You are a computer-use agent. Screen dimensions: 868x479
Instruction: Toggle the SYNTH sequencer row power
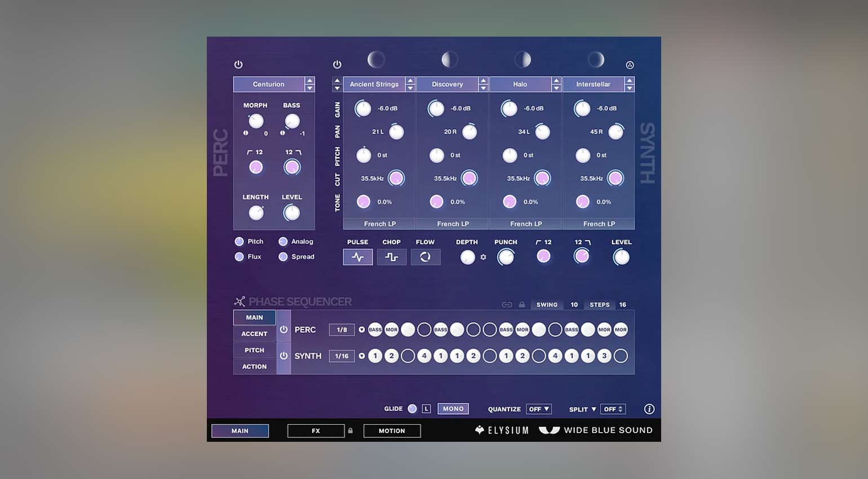click(x=284, y=356)
